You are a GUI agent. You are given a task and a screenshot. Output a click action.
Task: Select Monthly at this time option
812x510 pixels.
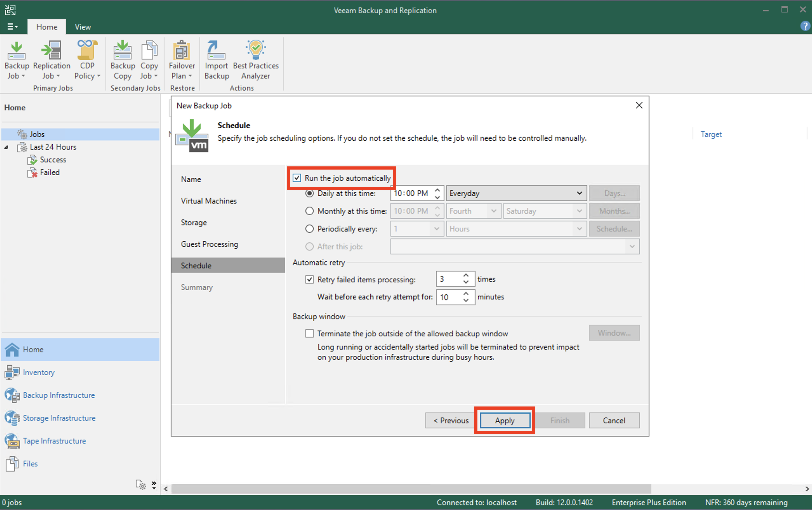pos(309,211)
